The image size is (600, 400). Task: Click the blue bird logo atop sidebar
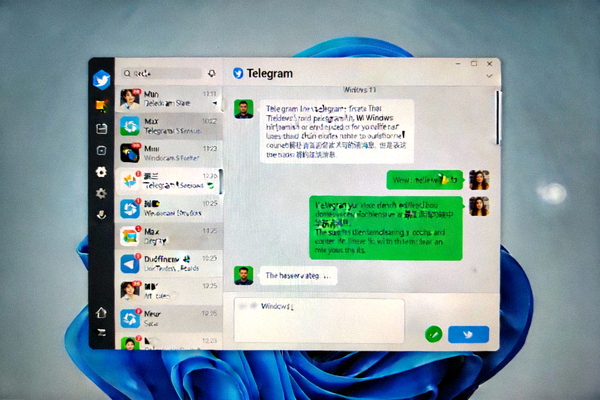101,80
